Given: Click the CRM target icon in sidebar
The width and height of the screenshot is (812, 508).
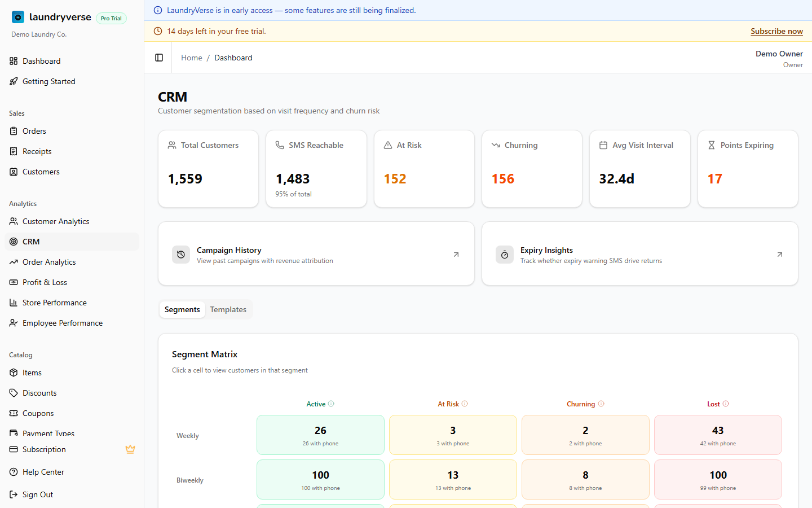Looking at the screenshot, I should 14,242.
